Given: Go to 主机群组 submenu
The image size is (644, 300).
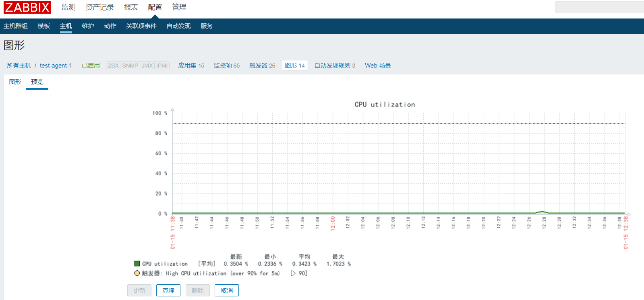Looking at the screenshot, I should (16, 26).
